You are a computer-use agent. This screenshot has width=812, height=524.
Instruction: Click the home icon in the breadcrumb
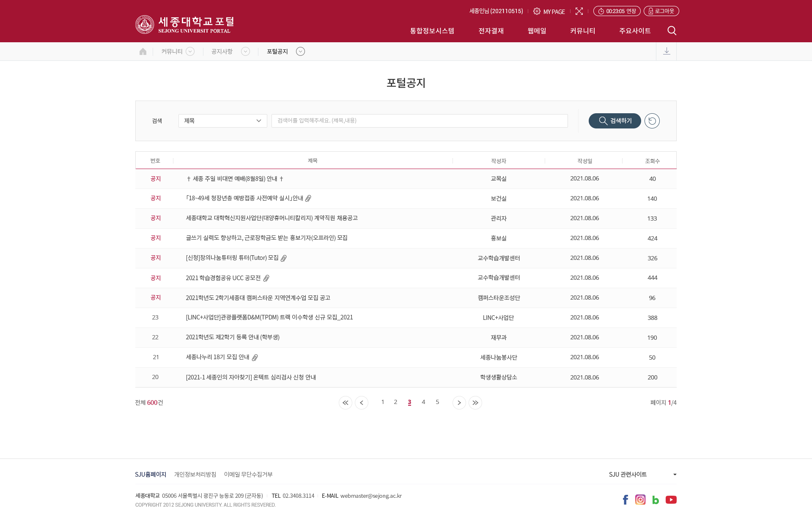click(143, 51)
